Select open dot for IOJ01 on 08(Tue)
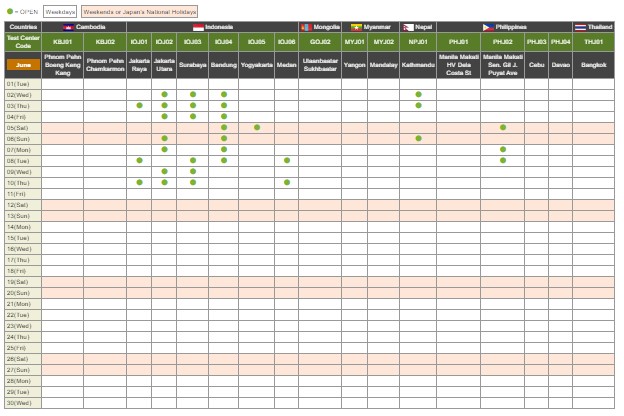 tap(139, 160)
